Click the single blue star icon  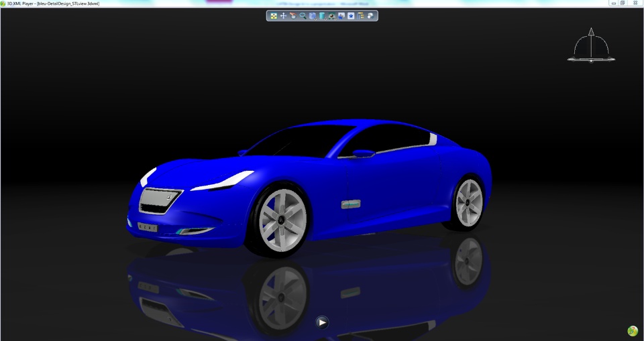point(351,16)
